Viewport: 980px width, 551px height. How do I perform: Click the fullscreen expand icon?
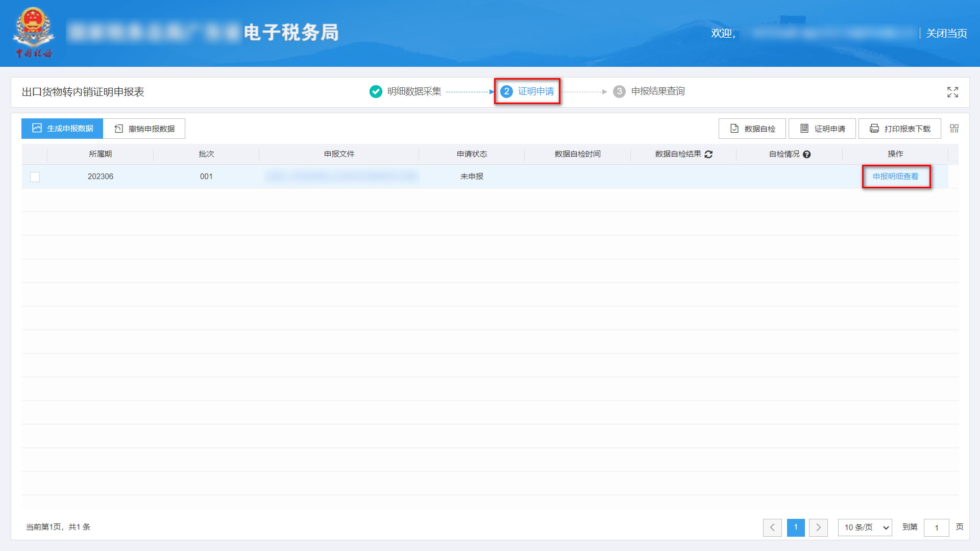(x=952, y=92)
